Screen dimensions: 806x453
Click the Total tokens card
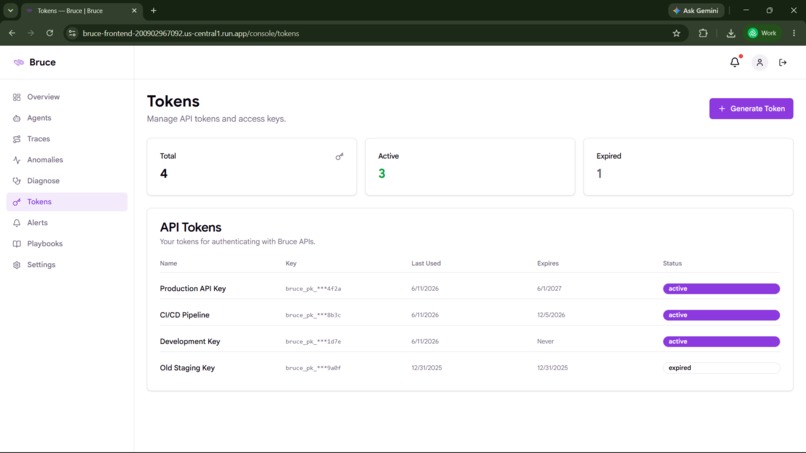coord(251,167)
